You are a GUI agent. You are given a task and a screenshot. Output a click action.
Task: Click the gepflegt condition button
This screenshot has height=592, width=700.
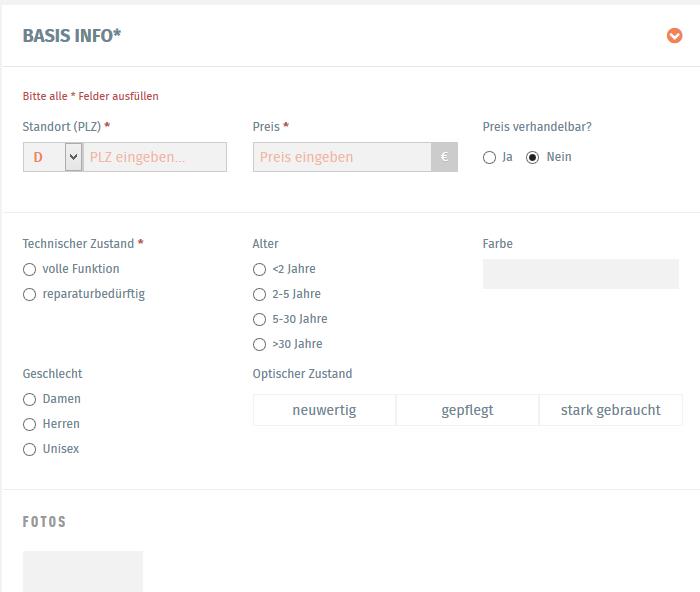point(467,410)
